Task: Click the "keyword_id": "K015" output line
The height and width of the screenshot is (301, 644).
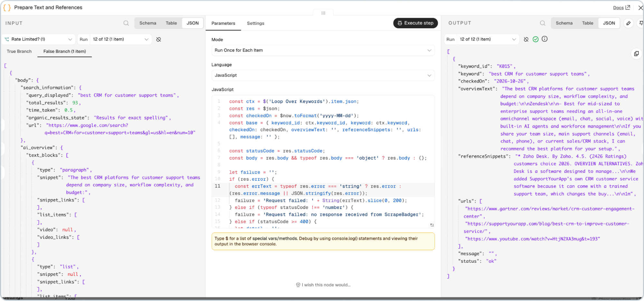Action: (x=486, y=66)
